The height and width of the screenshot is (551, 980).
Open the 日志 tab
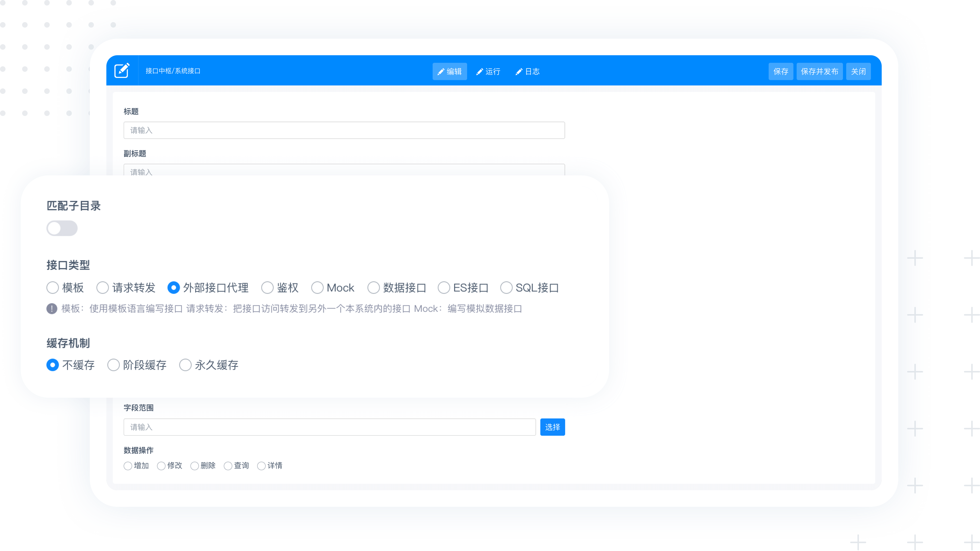click(x=527, y=72)
